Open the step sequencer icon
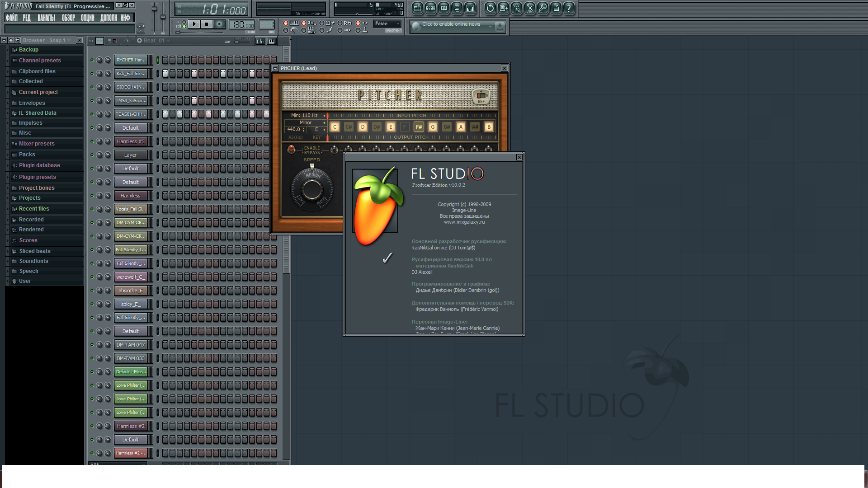 pyautogui.click(x=430, y=8)
